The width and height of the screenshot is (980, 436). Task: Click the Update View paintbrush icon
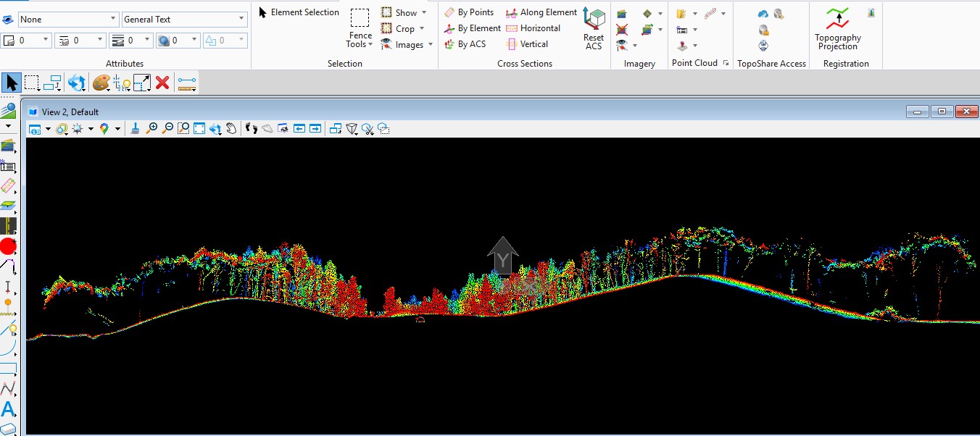click(135, 129)
